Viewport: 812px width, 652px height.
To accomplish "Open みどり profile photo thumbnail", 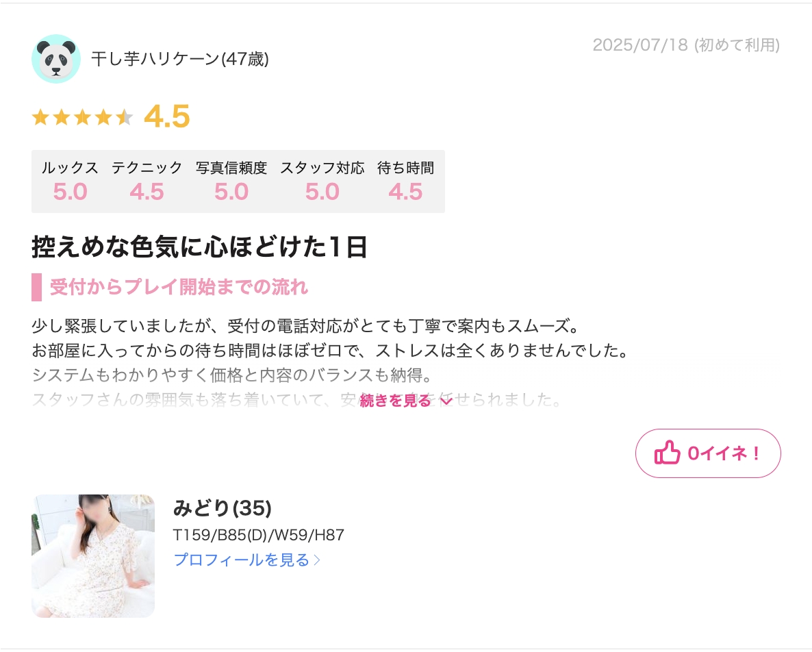I will pos(93,555).
